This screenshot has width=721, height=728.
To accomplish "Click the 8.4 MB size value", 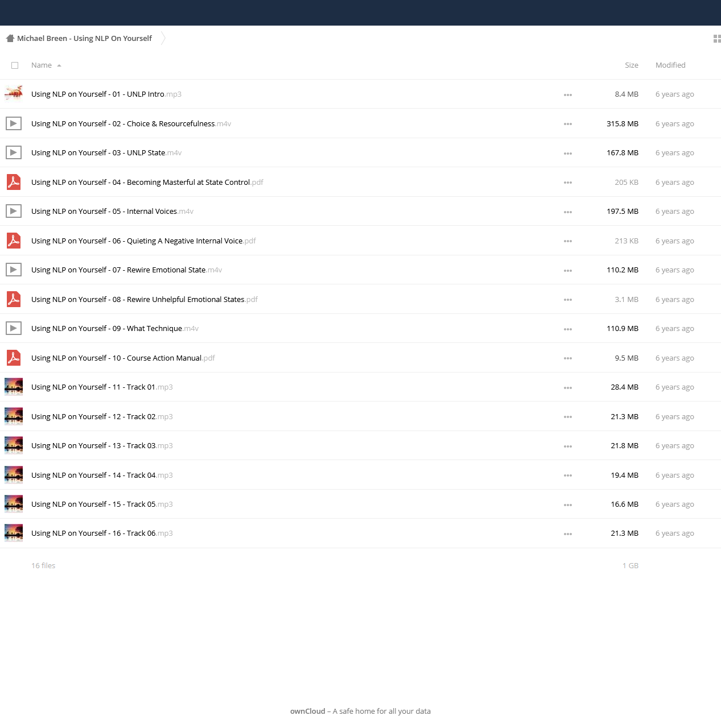I will [627, 94].
